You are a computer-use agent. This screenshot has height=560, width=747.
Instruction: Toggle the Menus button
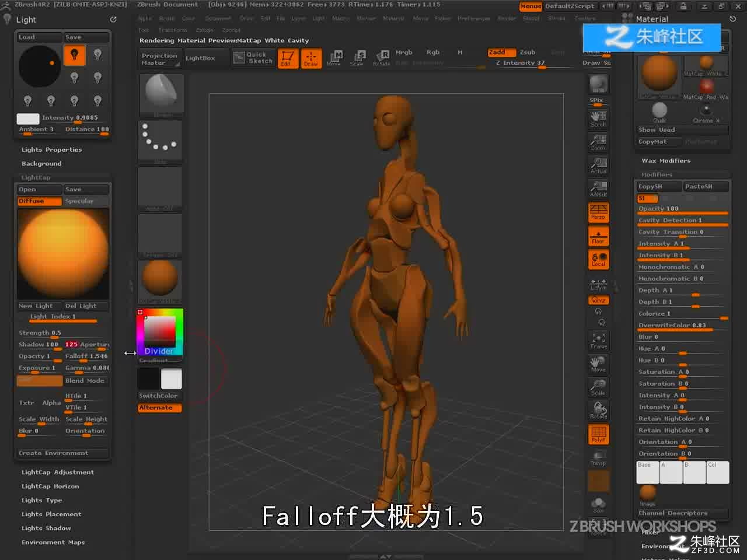point(530,6)
